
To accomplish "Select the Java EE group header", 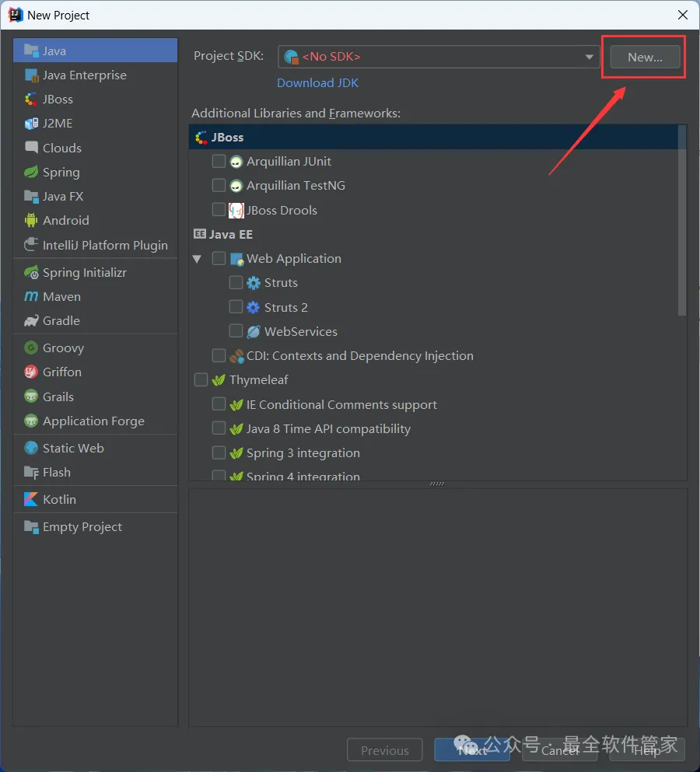I will coord(224,234).
